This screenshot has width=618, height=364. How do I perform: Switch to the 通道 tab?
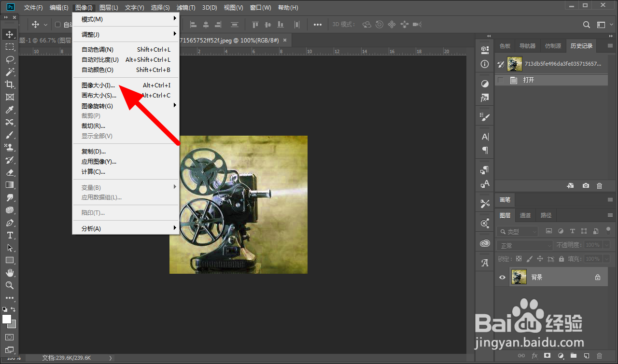pyautogui.click(x=525, y=215)
